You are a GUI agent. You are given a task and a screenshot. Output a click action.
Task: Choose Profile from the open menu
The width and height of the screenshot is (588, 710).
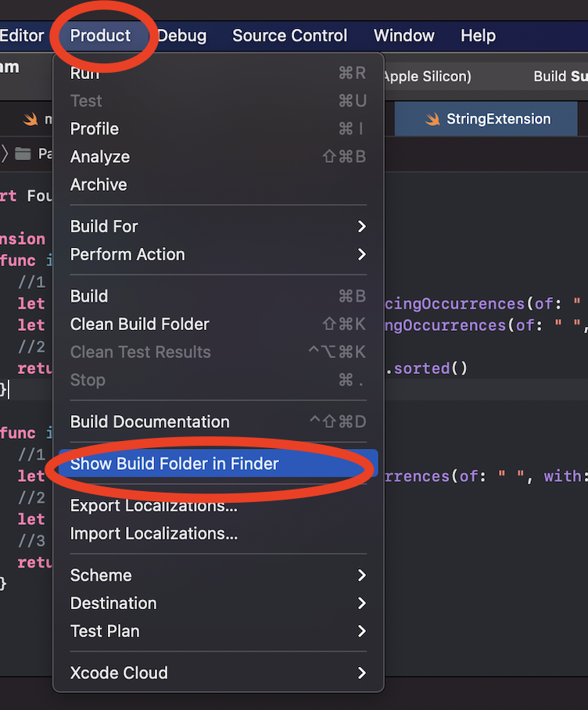(95, 128)
